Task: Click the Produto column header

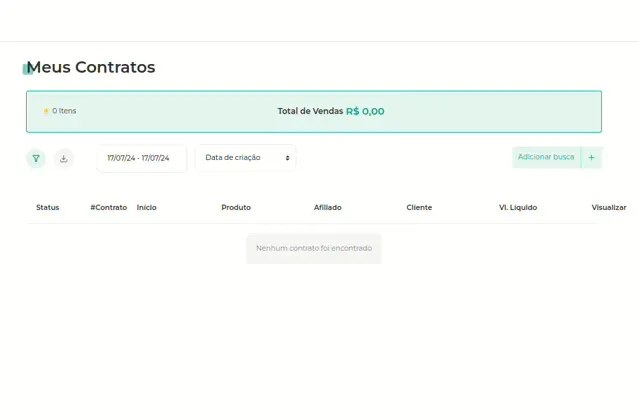Action: [x=236, y=208]
